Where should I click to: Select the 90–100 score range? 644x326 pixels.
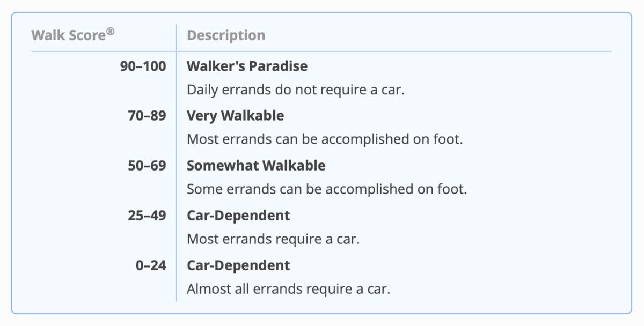pyautogui.click(x=143, y=66)
